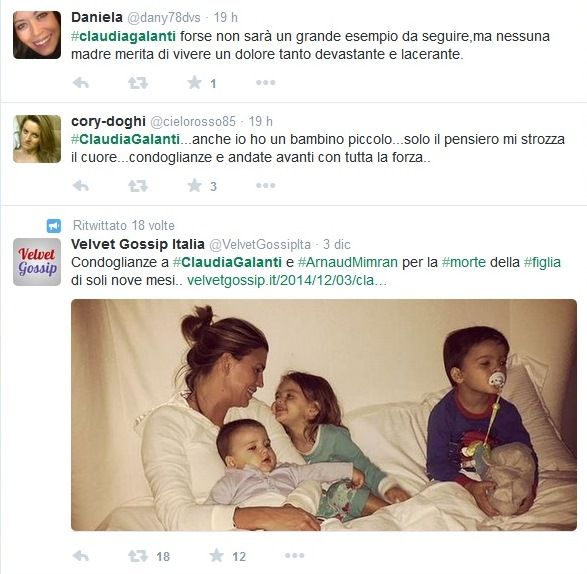Expand the family photo in the tweet
587x574 pixels.
pyautogui.click(x=324, y=415)
